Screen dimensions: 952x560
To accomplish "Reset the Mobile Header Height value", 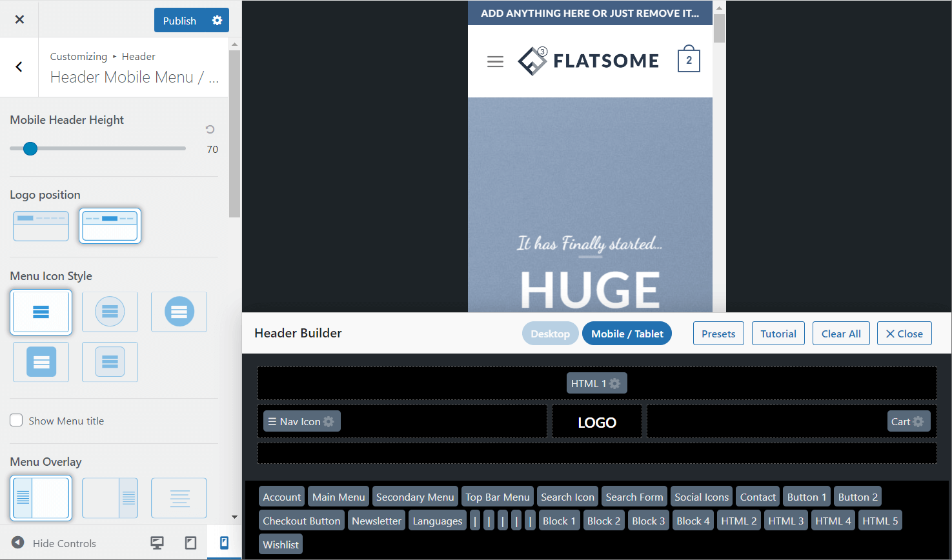I will pyautogui.click(x=210, y=130).
